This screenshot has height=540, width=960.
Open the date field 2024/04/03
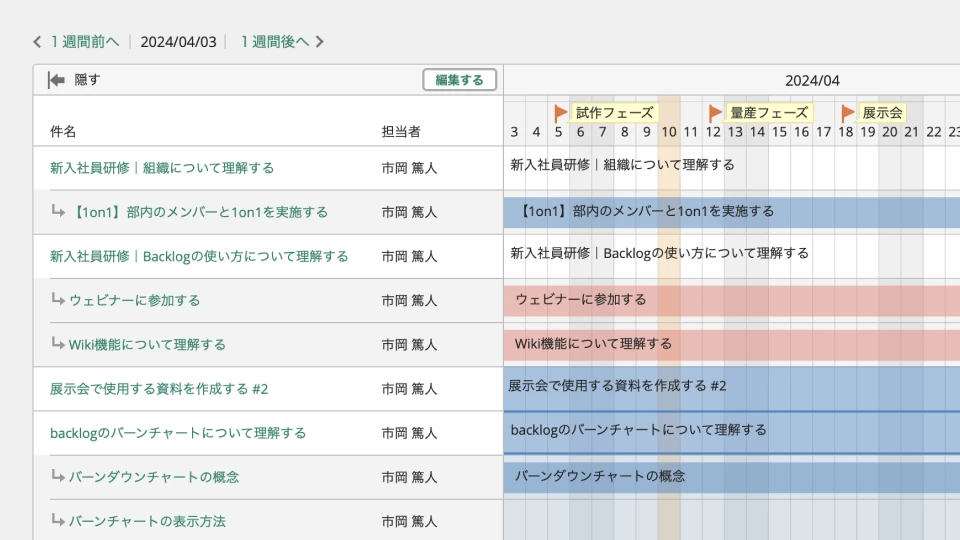pos(178,42)
